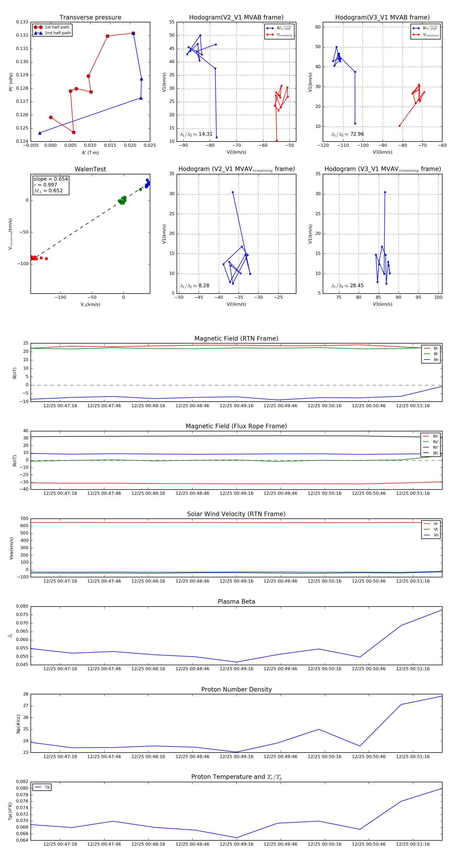
Task: Click the "Magnetic Field (Flux Rope Frame)" title
Action: pyautogui.click(x=236, y=426)
